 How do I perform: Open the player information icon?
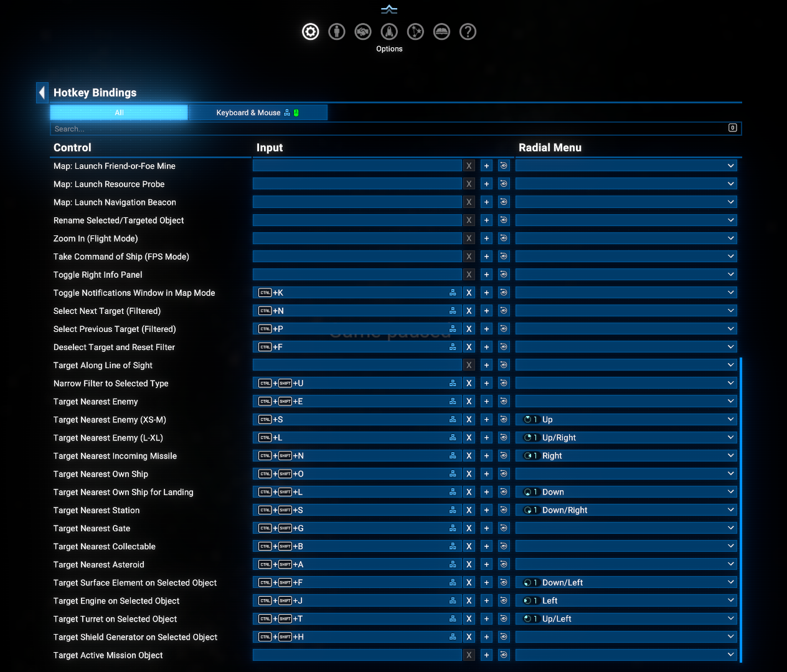point(337,32)
